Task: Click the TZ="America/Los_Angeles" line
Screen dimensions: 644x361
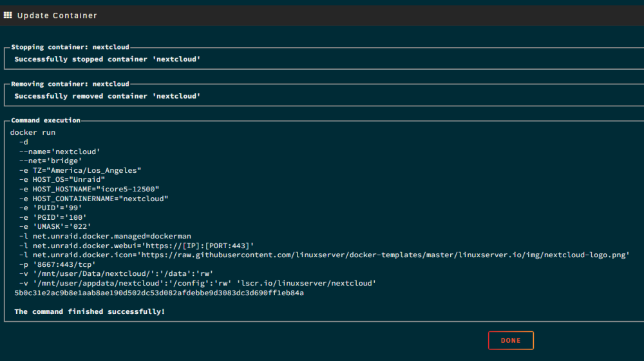Action: pyautogui.click(x=80, y=170)
